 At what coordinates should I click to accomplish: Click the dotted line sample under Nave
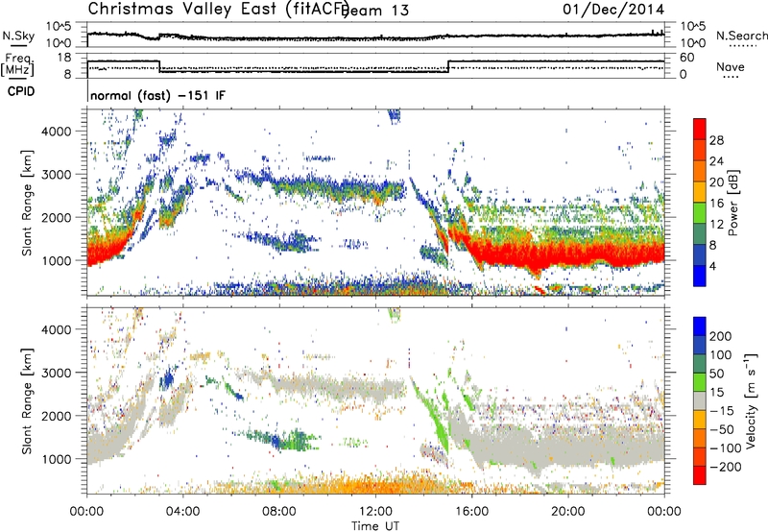(x=731, y=78)
